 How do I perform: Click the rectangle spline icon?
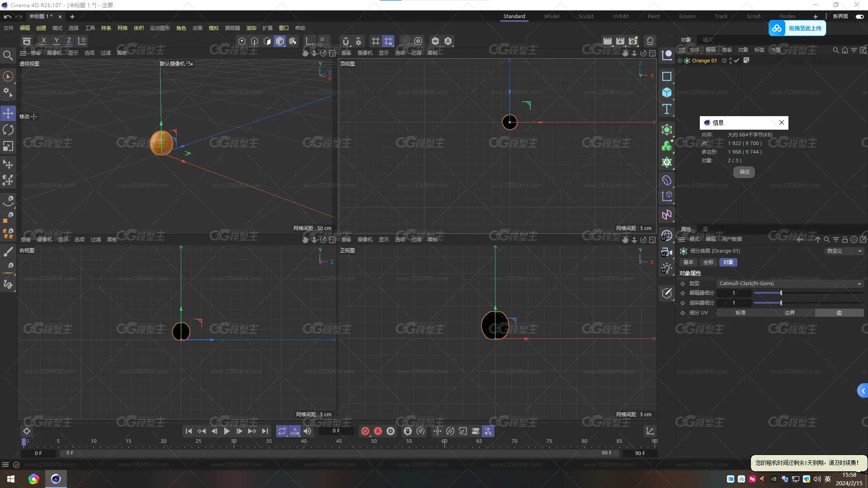click(x=667, y=76)
